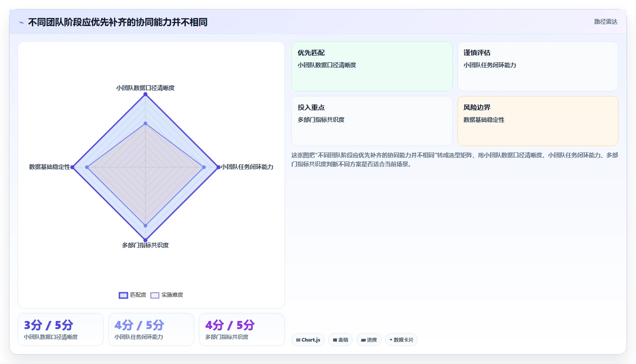Click 小团队任务闭环能力 in the 谨慎评估 card
636x364 pixels.
[x=490, y=65]
